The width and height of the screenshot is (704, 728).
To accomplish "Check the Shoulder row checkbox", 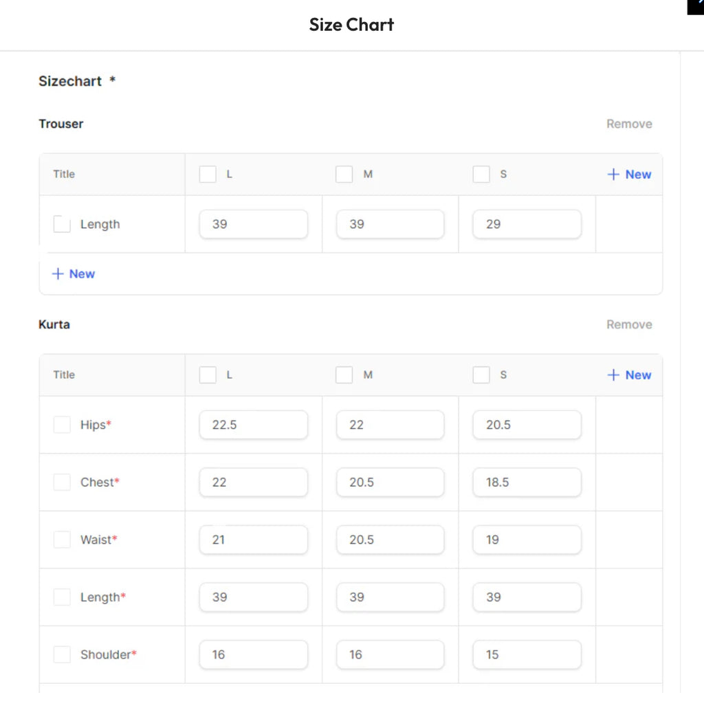I will point(62,654).
